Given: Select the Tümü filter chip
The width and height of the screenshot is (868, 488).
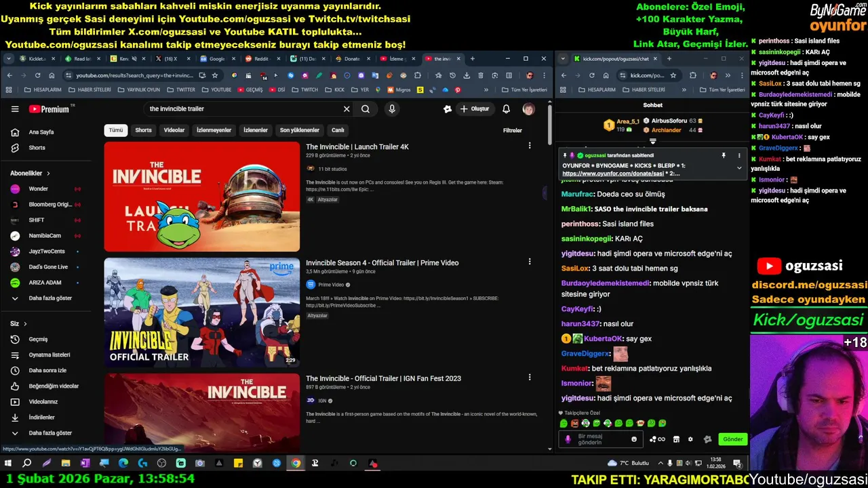Looking at the screenshot, I should pos(116,130).
